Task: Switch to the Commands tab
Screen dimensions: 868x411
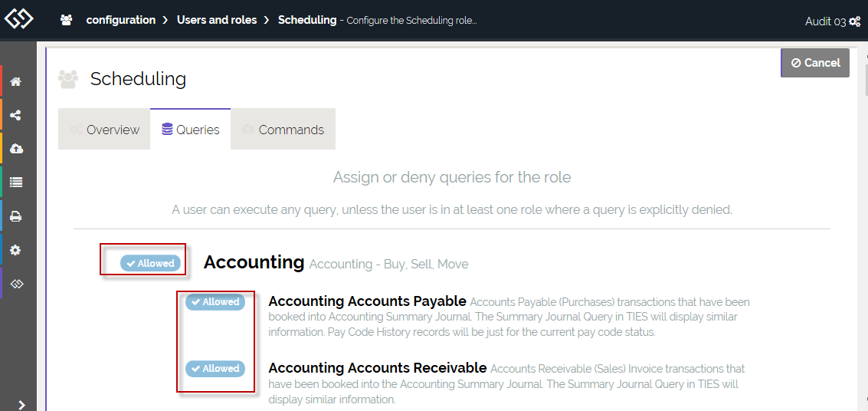Action: tap(283, 130)
